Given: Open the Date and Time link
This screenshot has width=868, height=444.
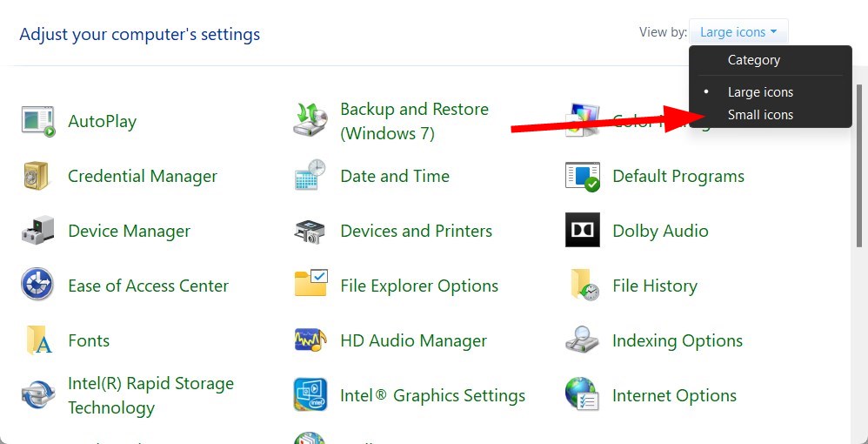Looking at the screenshot, I should pyautogui.click(x=395, y=176).
